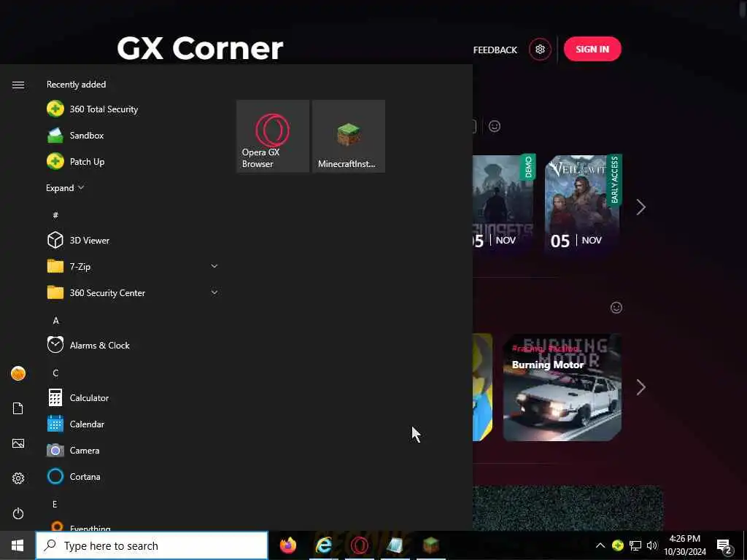
Task: Open the Start menu hamburger icon
Action: tap(18, 85)
